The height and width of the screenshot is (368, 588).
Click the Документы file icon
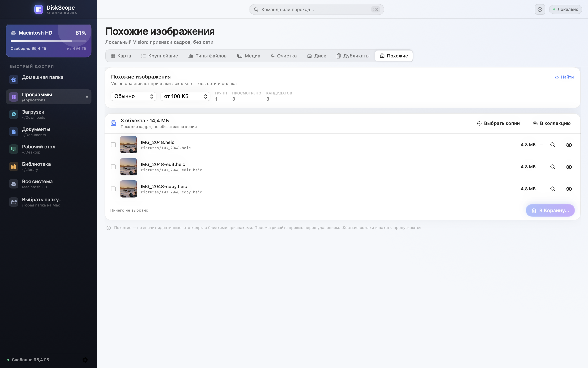[14, 132]
